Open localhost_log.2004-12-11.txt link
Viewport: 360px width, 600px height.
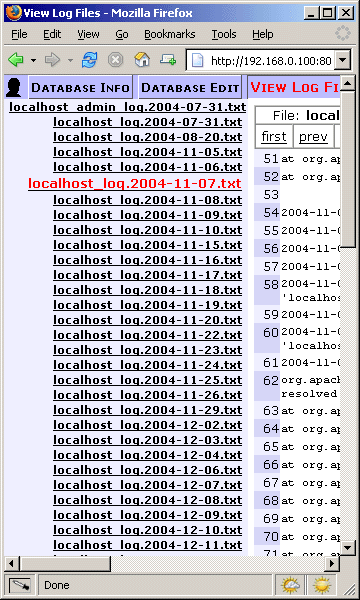(148, 545)
